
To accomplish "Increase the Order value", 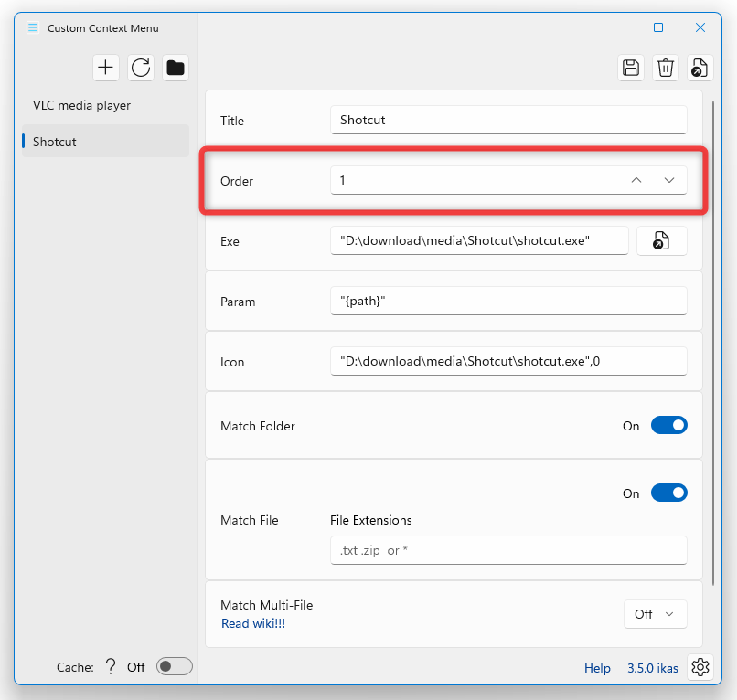I will pos(636,180).
